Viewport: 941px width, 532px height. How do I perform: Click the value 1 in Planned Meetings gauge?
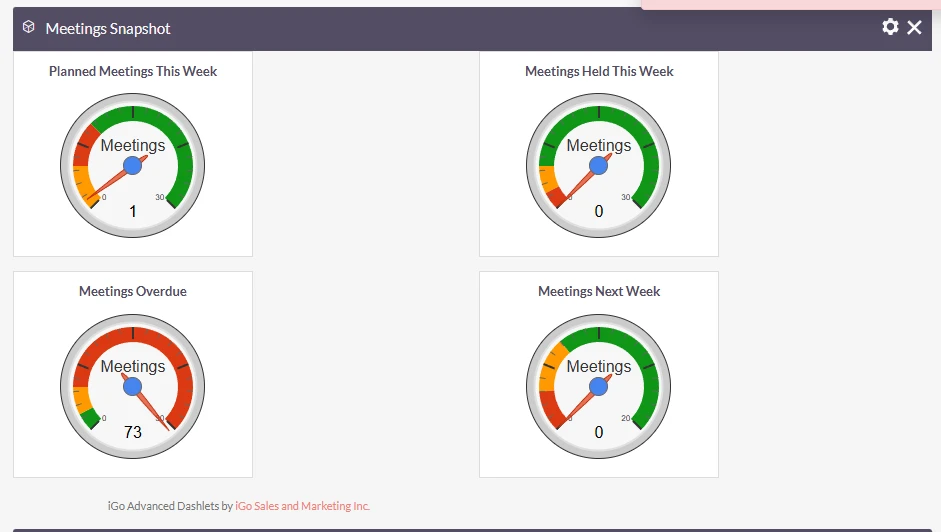pos(133,212)
